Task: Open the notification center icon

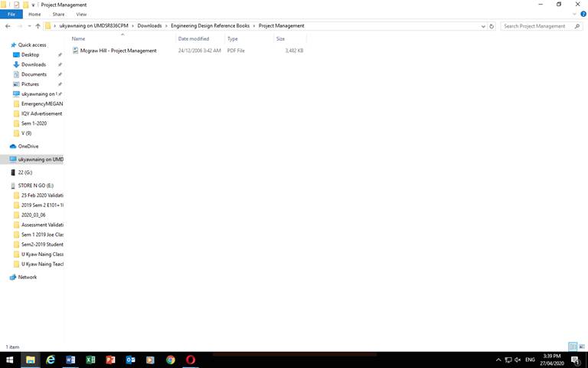Action: (x=576, y=360)
